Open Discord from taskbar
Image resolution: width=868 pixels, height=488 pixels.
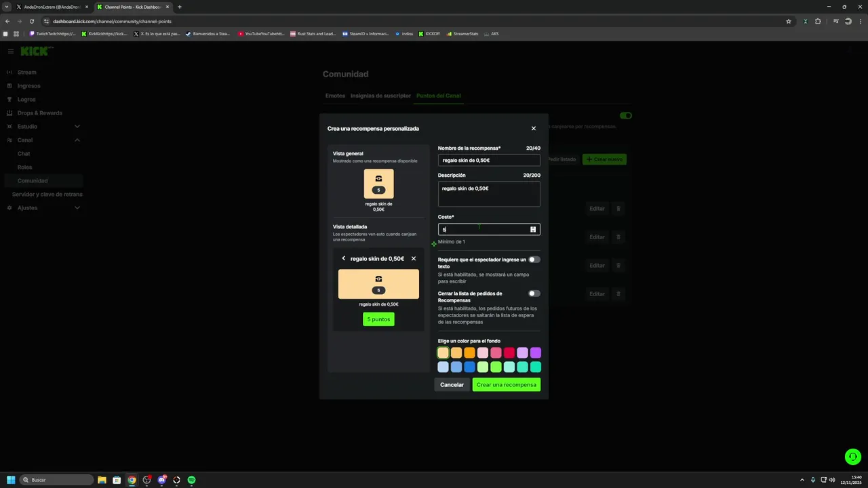[161, 480]
